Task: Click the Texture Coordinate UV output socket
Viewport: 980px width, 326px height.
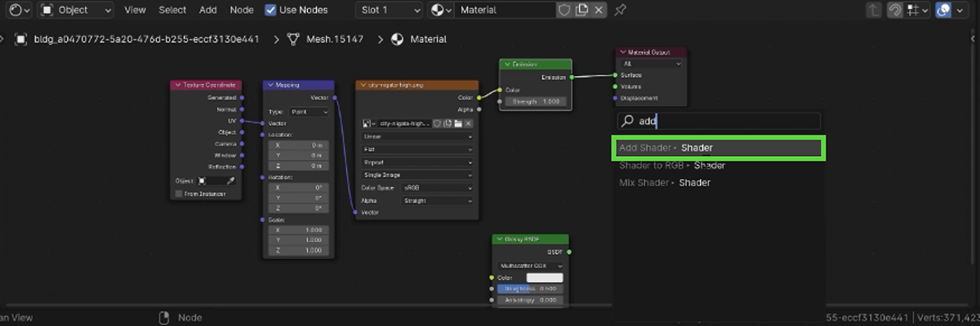Action: tap(242, 120)
